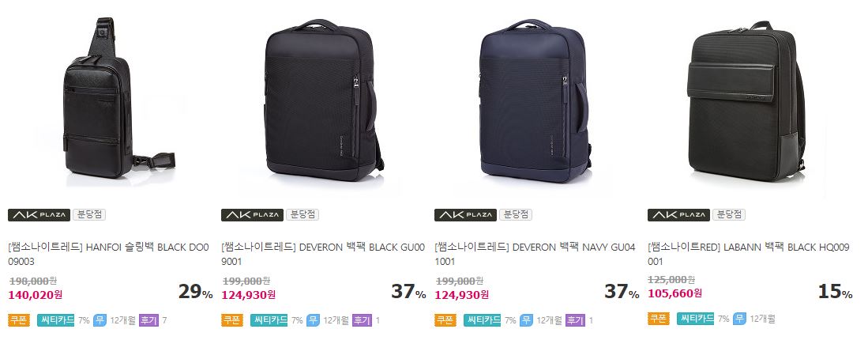The width and height of the screenshot is (868, 344).
Task: Open the LABANN 백팩 BLACK HQ009001 title
Action: pyautogui.click(x=749, y=255)
